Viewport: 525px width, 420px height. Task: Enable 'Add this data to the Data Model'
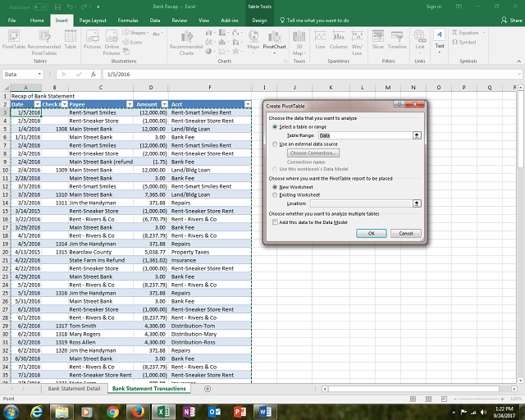click(274, 222)
